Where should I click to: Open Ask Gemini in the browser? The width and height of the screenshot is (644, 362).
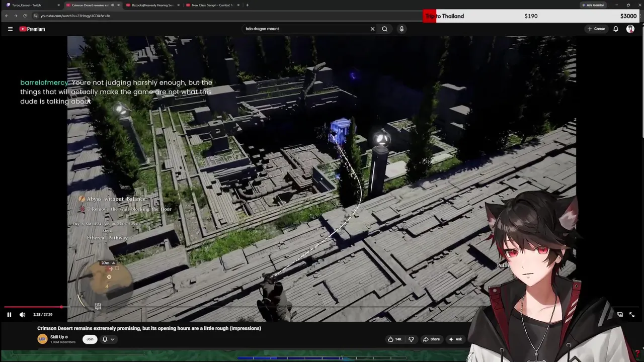click(x=593, y=5)
